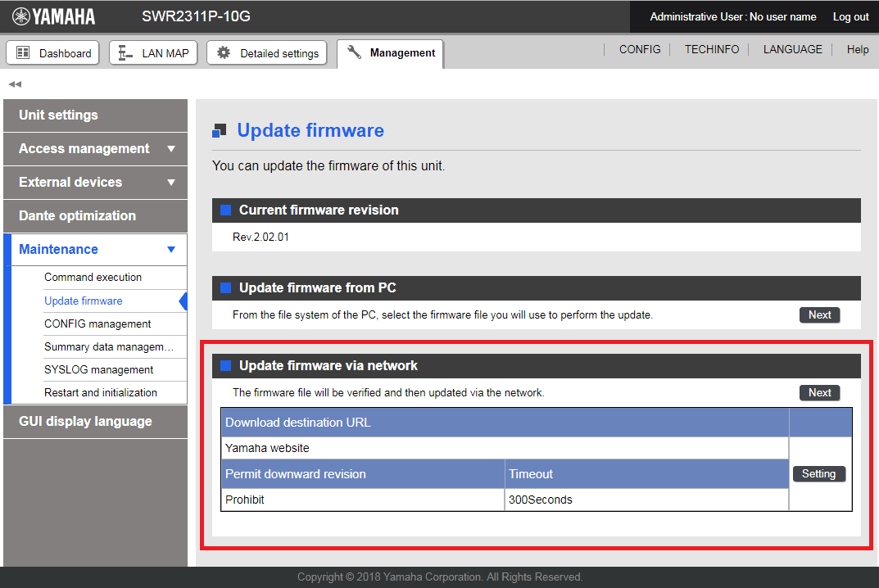
Task: Open TECHINFO from top bar
Action: click(x=712, y=50)
